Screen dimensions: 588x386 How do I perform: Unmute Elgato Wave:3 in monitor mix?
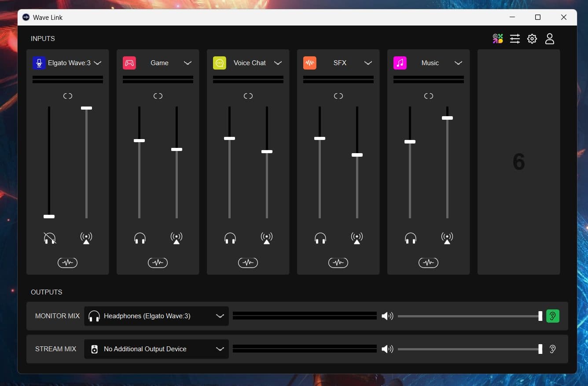point(50,239)
